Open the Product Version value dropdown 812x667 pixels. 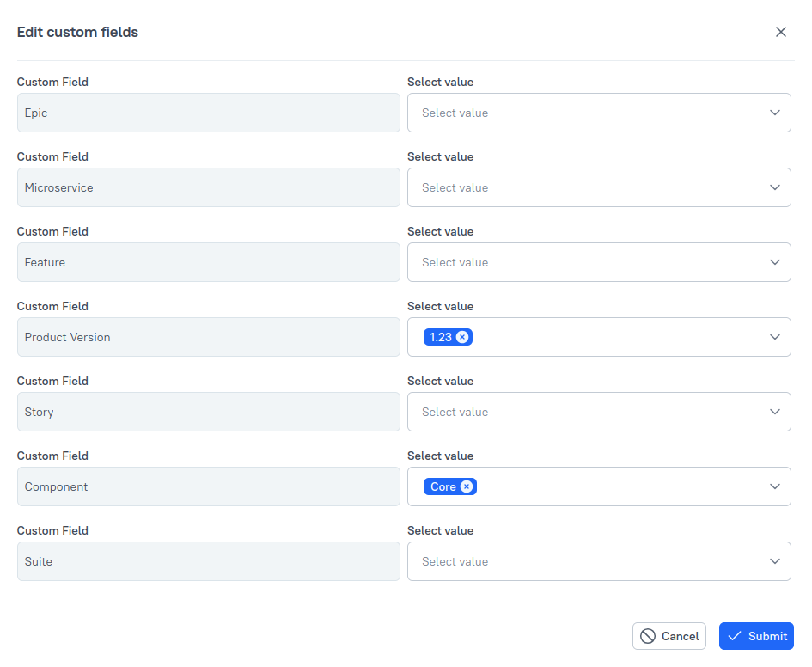(x=774, y=337)
